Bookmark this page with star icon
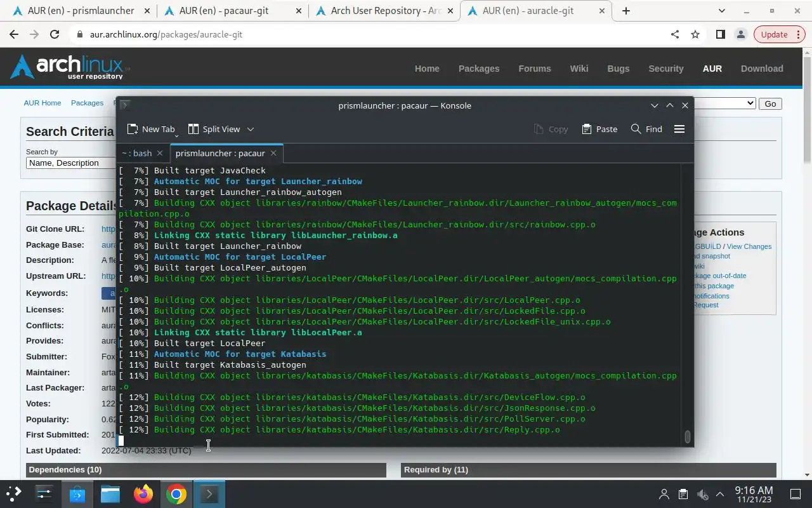This screenshot has width=812, height=508. (x=695, y=35)
